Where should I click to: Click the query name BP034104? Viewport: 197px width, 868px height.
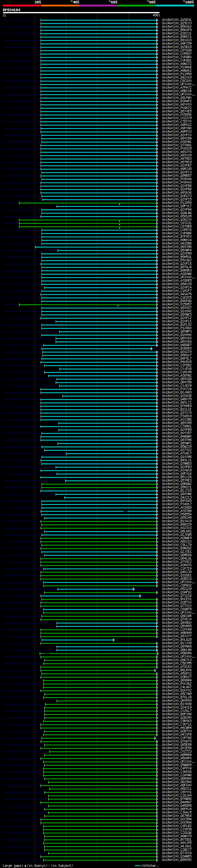point(11,10)
